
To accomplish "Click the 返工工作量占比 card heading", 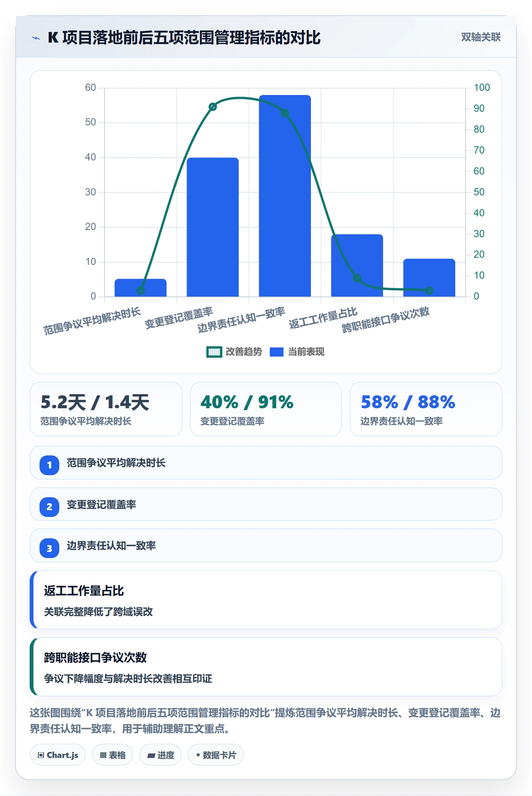I will (84, 591).
